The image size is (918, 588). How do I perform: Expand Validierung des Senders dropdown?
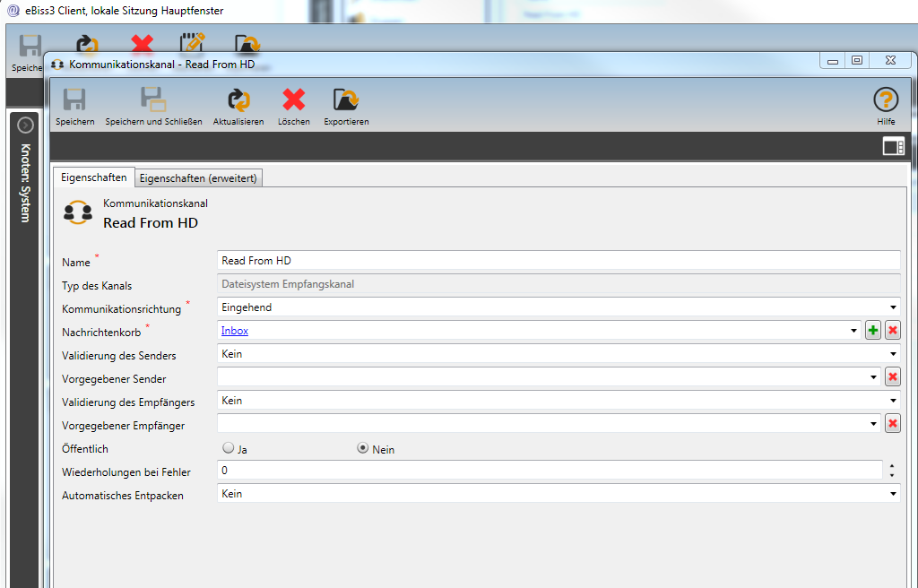[x=893, y=354]
